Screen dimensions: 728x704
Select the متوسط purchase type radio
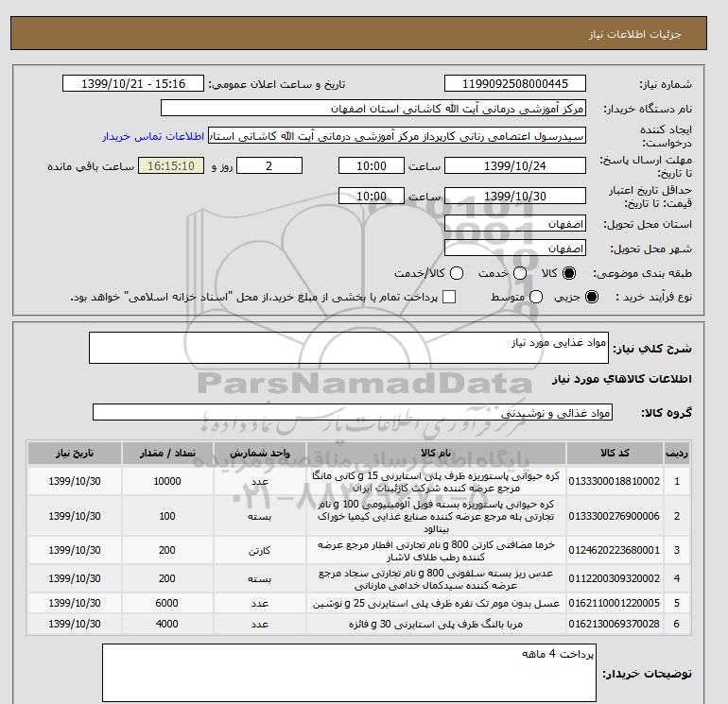tap(536, 297)
